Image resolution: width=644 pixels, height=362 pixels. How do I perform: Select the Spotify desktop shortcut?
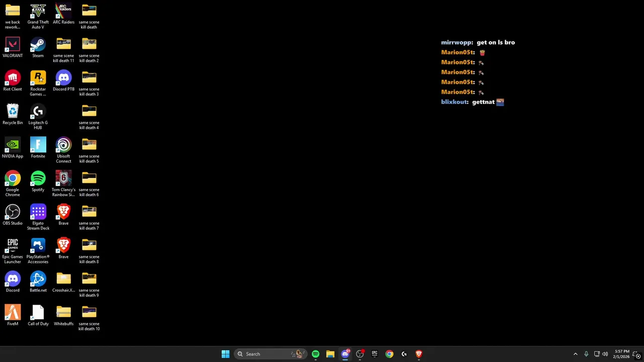coord(38,182)
